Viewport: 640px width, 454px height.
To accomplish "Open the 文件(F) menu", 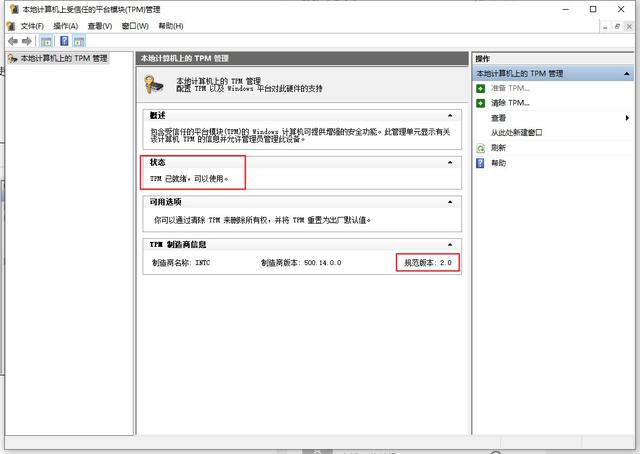I will coord(32,26).
